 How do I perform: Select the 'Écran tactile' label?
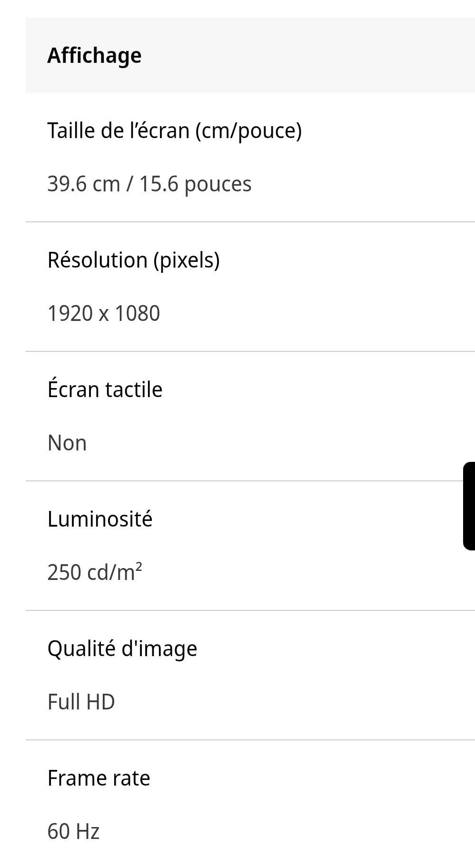105,389
